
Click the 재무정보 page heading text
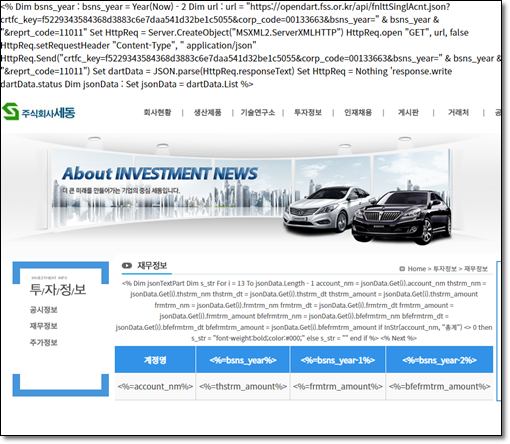click(x=152, y=266)
